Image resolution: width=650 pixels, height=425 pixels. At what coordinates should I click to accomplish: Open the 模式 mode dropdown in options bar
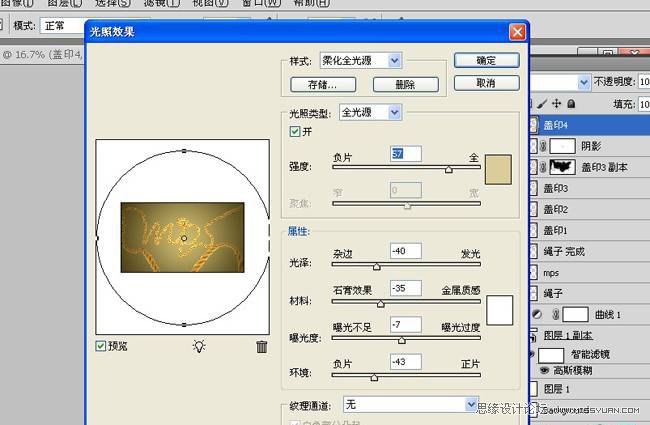64,26
